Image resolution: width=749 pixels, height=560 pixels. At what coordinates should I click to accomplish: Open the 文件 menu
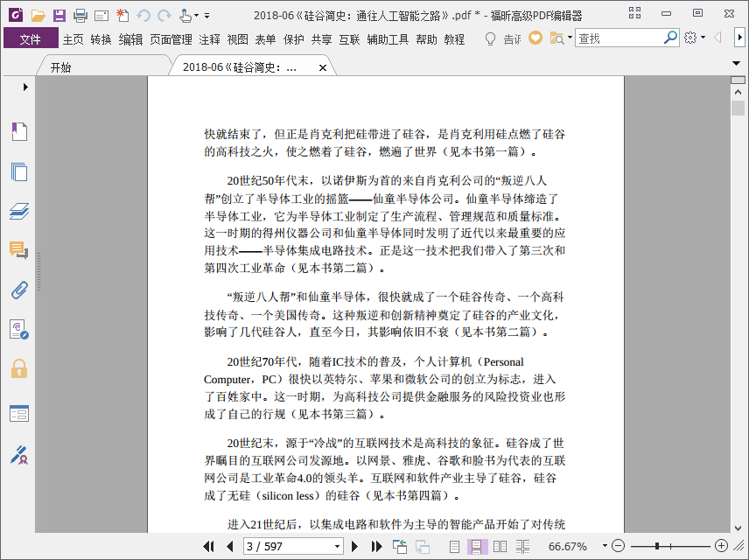31,38
